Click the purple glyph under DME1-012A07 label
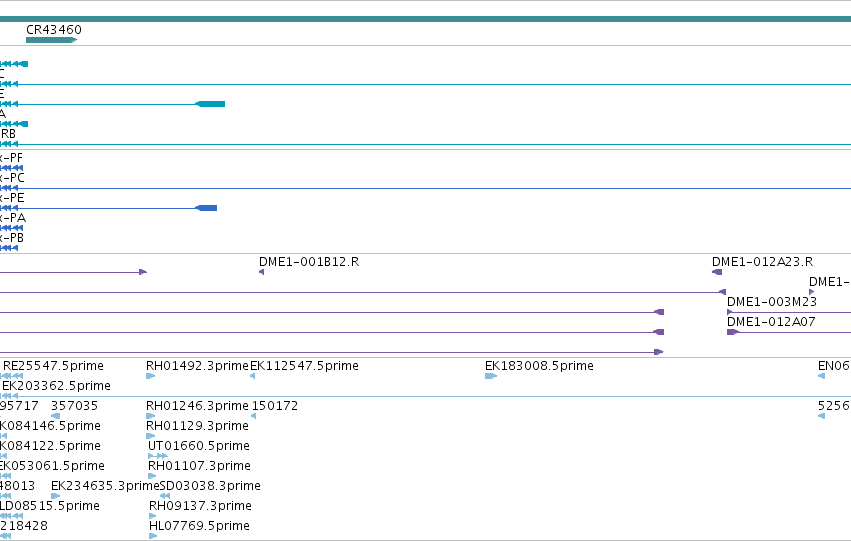The height and width of the screenshot is (541, 851). [x=733, y=332]
